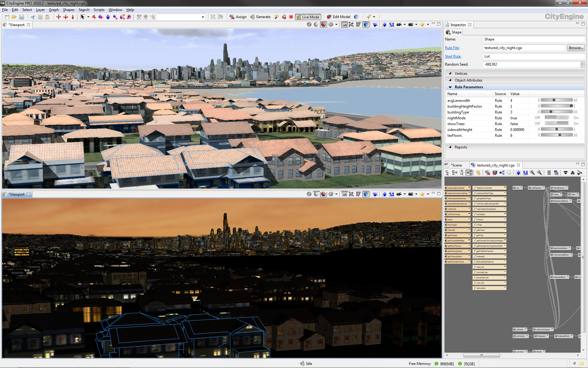
Task: Switch to the *Scene tab
Action: [456, 165]
